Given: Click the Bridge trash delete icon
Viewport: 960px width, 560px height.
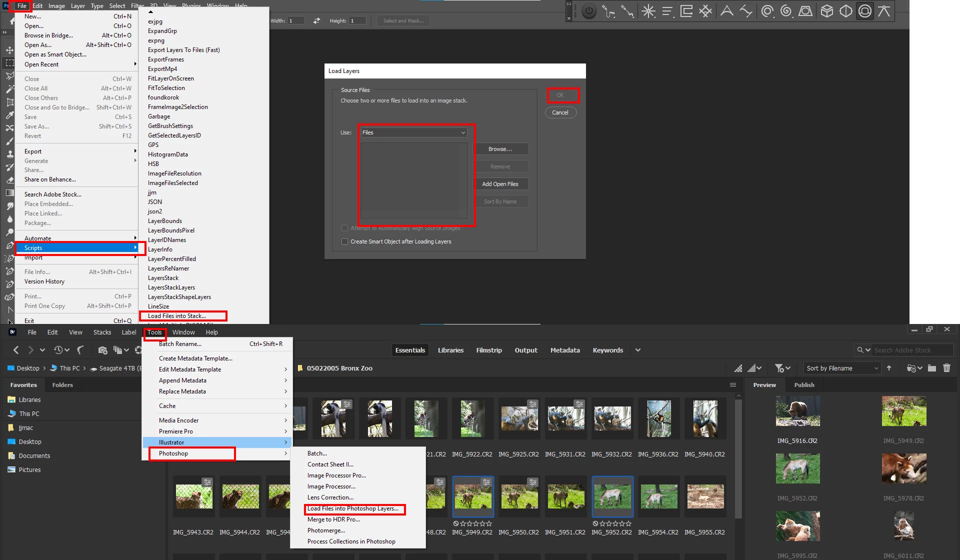Looking at the screenshot, I should click(x=946, y=368).
